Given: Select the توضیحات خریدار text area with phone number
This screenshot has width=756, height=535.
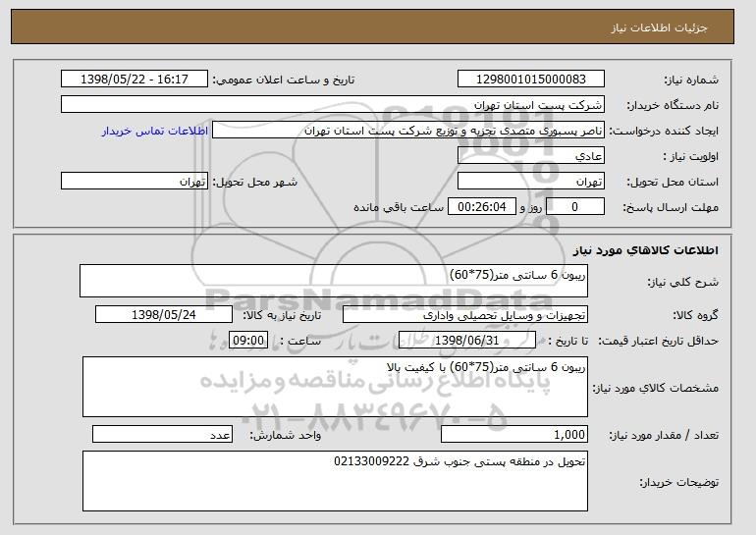Looking at the screenshot, I should [335, 481].
